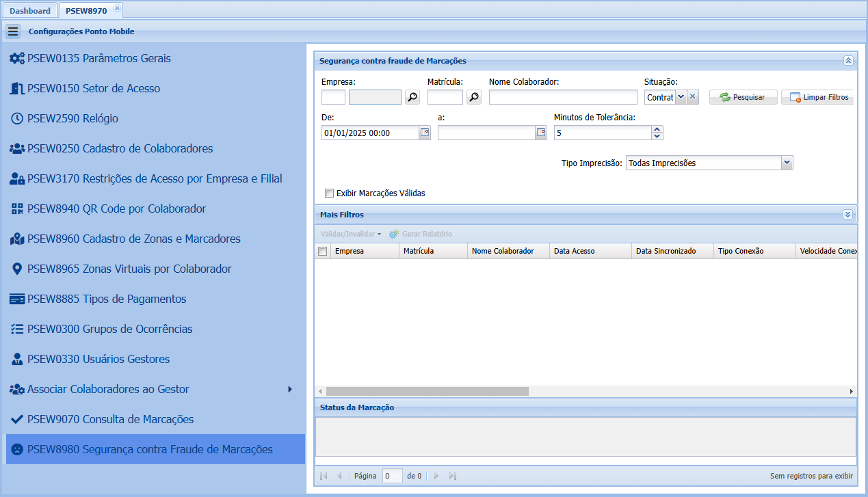Click the Empresa search magnifier icon
The height and width of the screenshot is (497, 868).
pyautogui.click(x=412, y=97)
